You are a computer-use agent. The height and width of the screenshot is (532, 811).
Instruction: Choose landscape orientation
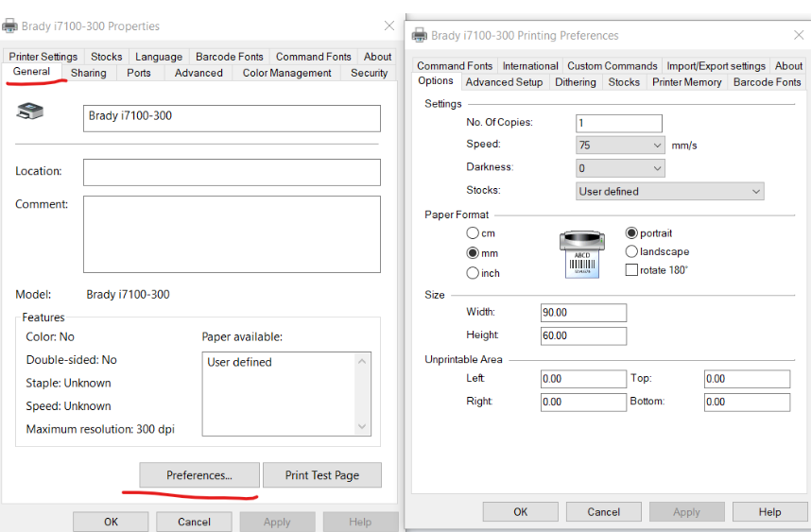(631, 251)
